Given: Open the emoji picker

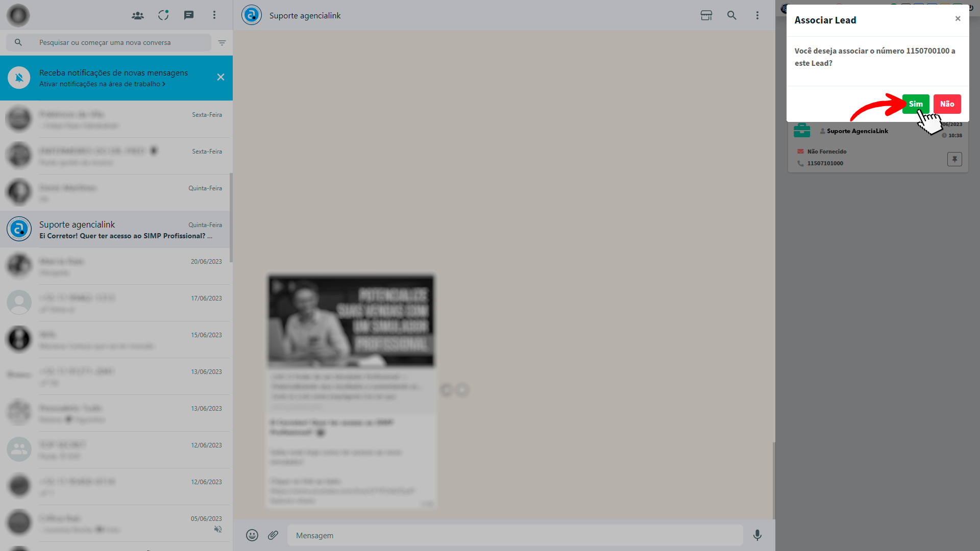Looking at the screenshot, I should pyautogui.click(x=252, y=535).
